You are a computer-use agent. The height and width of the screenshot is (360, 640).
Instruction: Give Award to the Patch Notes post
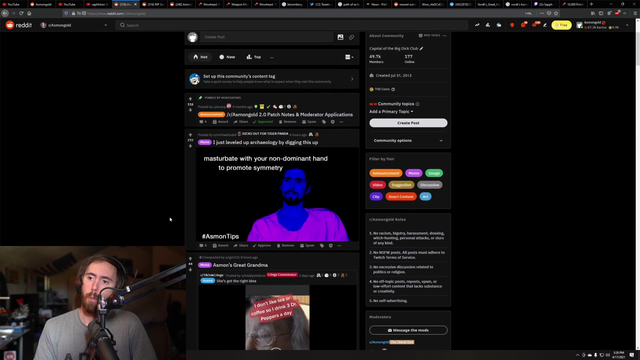pyautogui.click(x=220, y=122)
